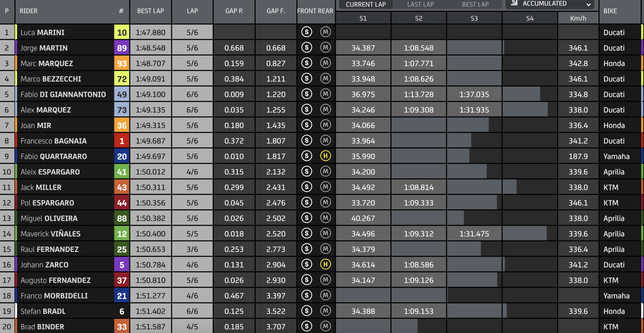
Task: Click the S3 sector column header
Action: (x=474, y=18)
